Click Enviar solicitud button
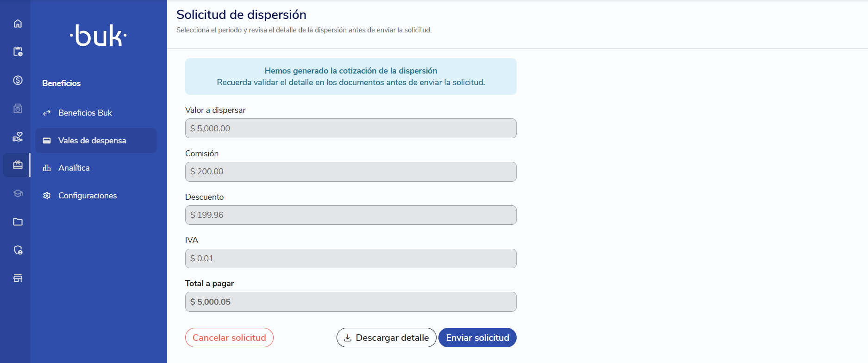This screenshot has width=868, height=363. click(477, 338)
